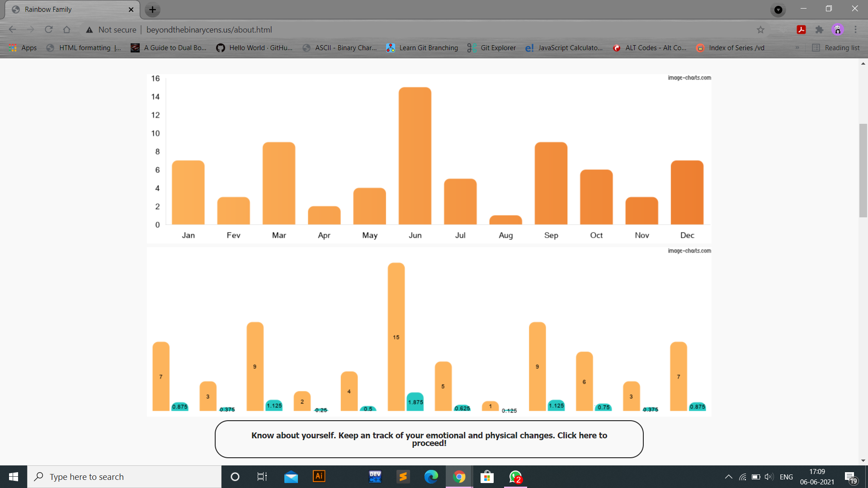
Task: Select the Rainbow Family tab
Action: point(68,9)
